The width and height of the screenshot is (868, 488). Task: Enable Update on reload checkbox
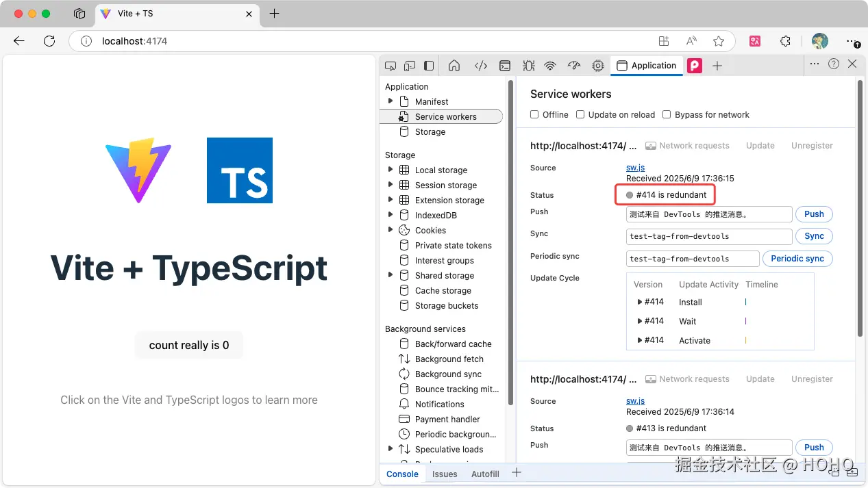[580, 114]
